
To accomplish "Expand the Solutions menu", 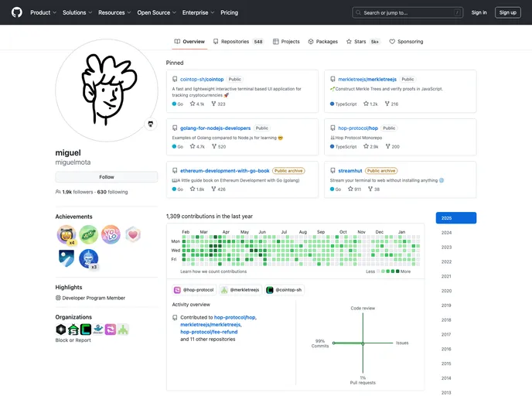I will coord(77,12).
